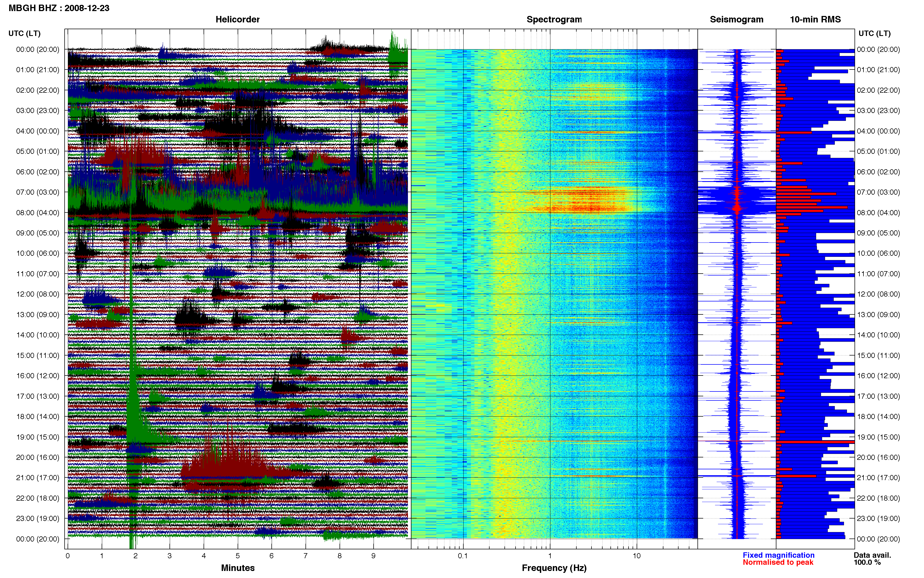Select the 'Spectrogram' panel heading
The image size is (924, 578).
click(x=554, y=19)
